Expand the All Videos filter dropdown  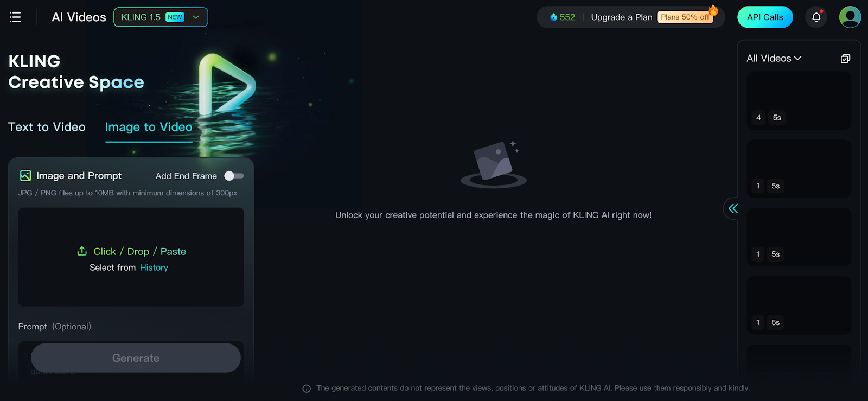pyautogui.click(x=774, y=59)
